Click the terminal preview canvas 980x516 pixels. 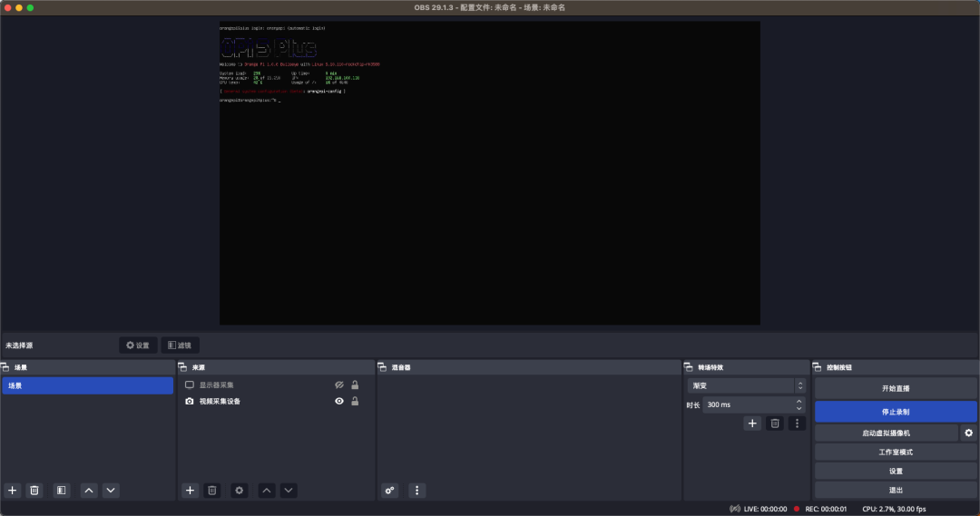[489, 173]
